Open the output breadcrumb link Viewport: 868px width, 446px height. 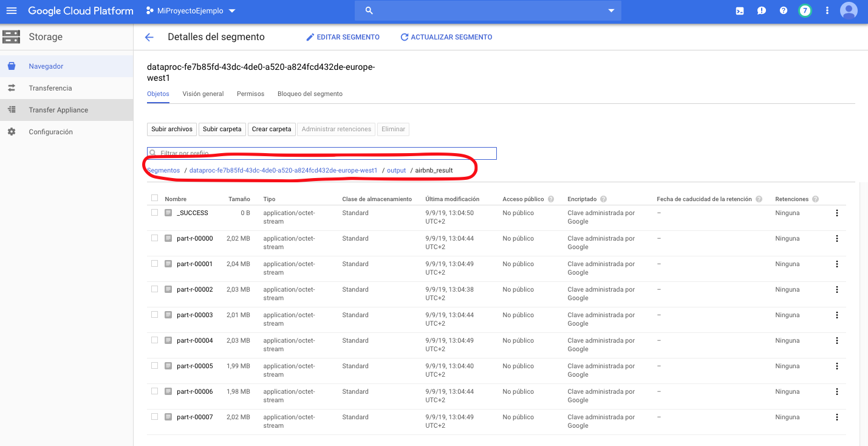pyautogui.click(x=396, y=170)
